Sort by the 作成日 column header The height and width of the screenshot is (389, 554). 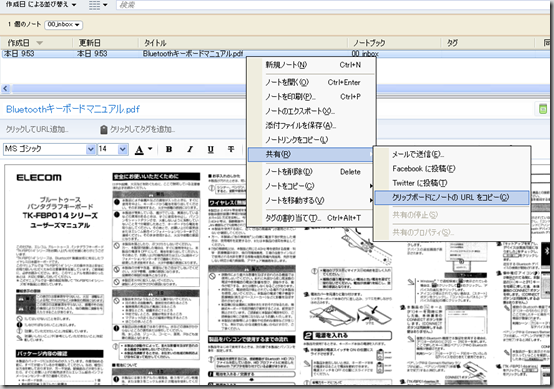(x=37, y=43)
